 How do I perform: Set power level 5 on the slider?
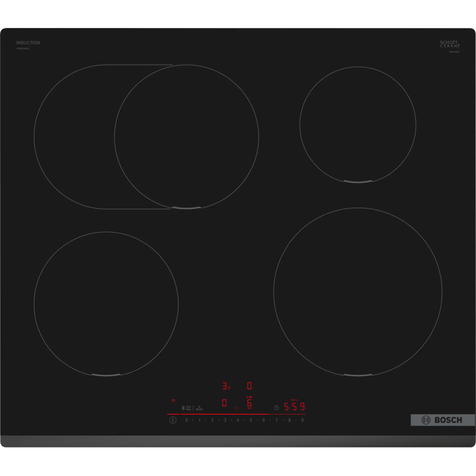click(250, 420)
